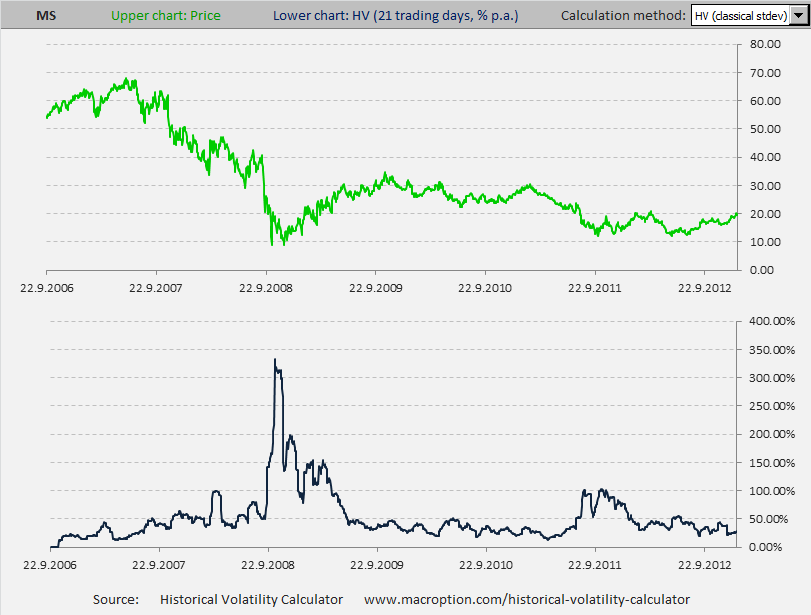Screen dimensions: 811x615
Task: Click 22.9.2011 date on price chart
Action: (595, 288)
